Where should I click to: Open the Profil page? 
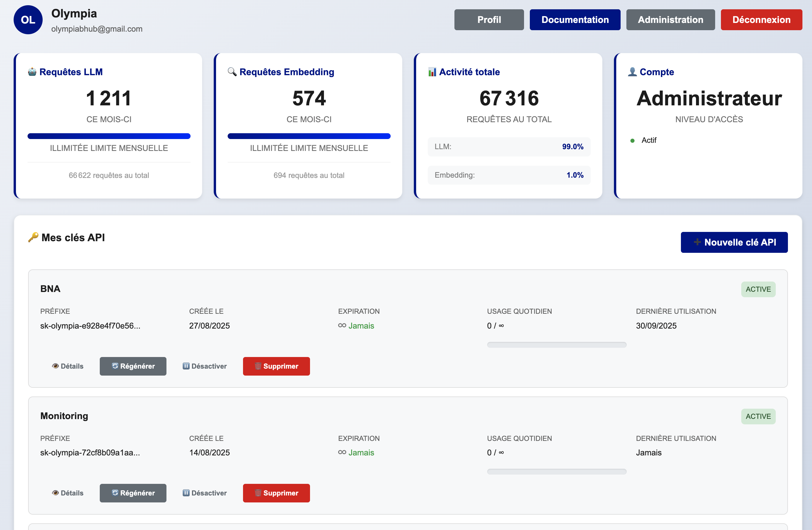click(x=489, y=20)
